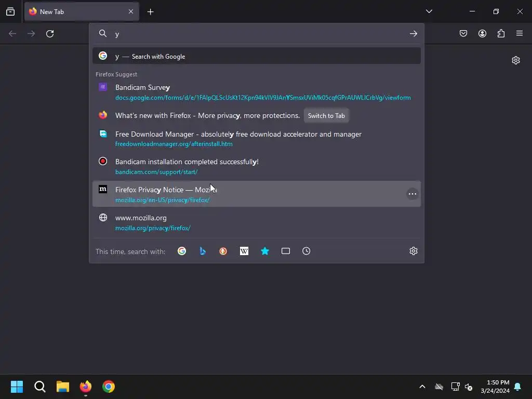Click mozilla.org/privacy/firefox/ link
This screenshot has width=532, height=399.
pyautogui.click(x=153, y=228)
